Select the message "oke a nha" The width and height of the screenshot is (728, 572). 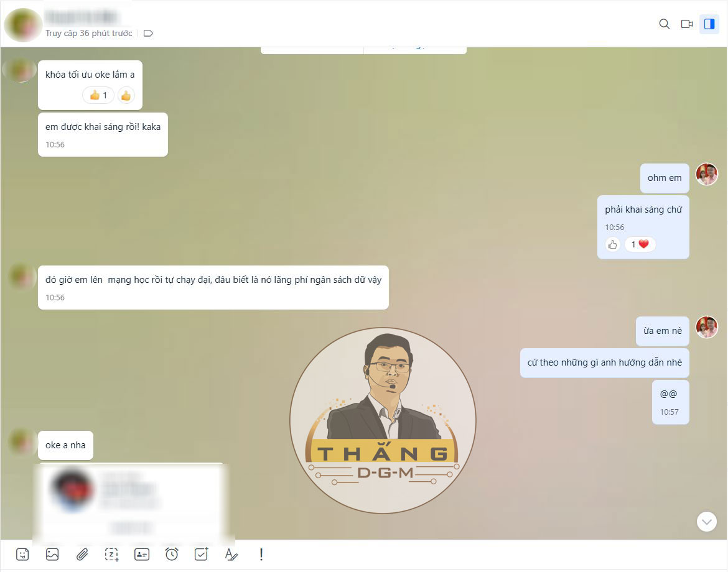tap(65, 445)
